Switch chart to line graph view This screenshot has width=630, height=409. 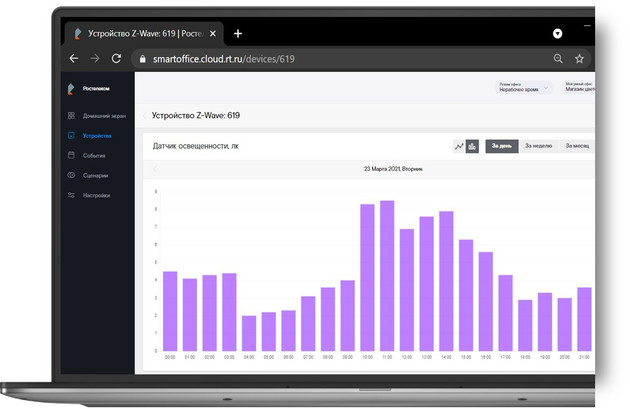[x=459, y=146]
